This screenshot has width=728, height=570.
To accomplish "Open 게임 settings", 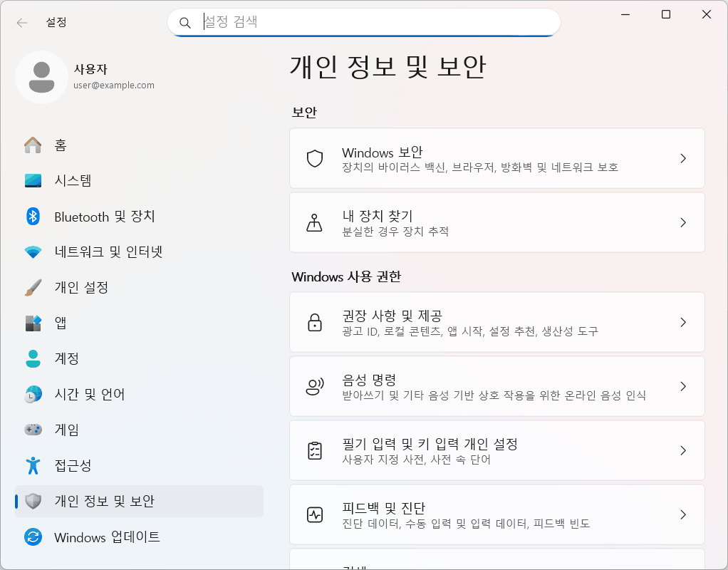I will click(x=139, y=429).
